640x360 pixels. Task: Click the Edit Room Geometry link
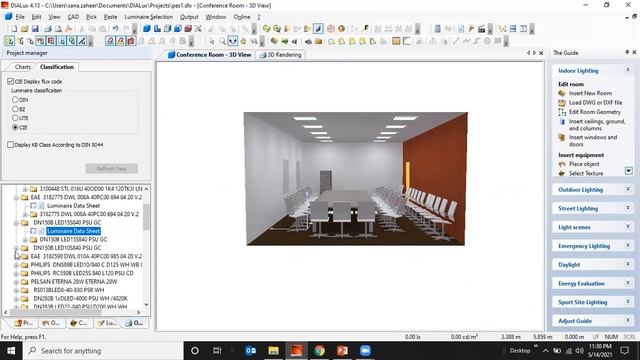[595, 112]
